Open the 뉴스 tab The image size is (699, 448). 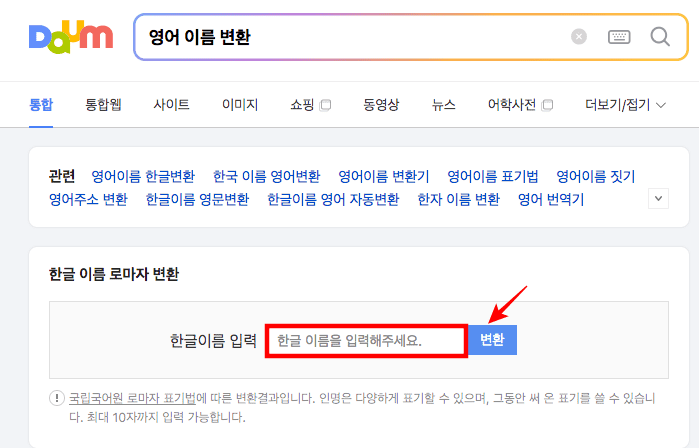click(444, 105)
